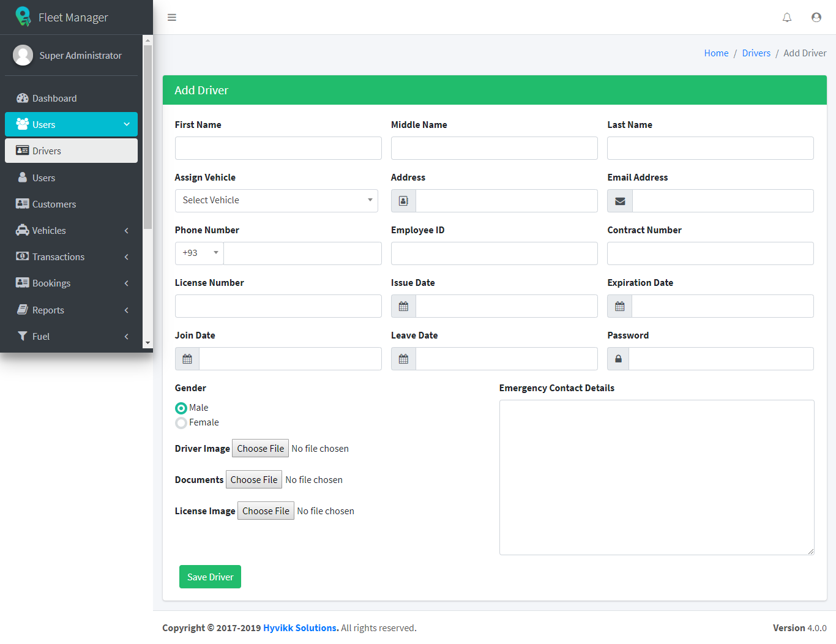The image size is (836, 644).
Task: Open Fleet Manager brand title
Action: point(73,17)
